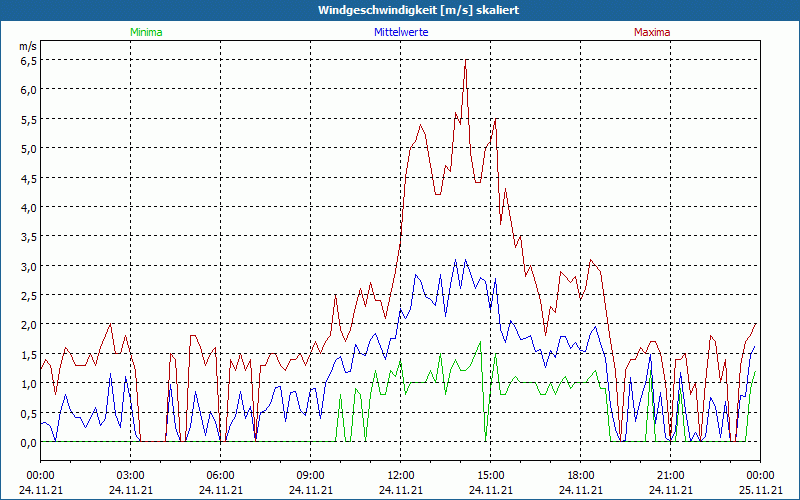
Task: Click the '1,5' y-axis value
Action: pos(29,355)
